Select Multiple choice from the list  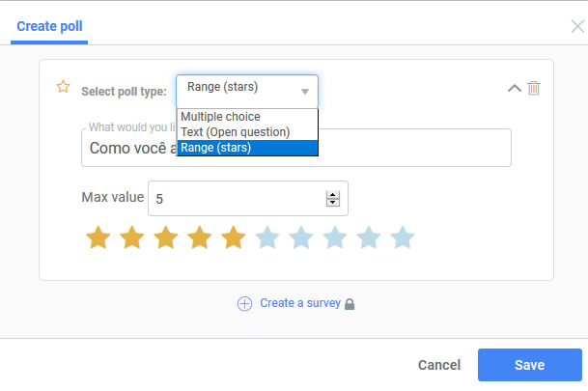[x=220, y=117]
